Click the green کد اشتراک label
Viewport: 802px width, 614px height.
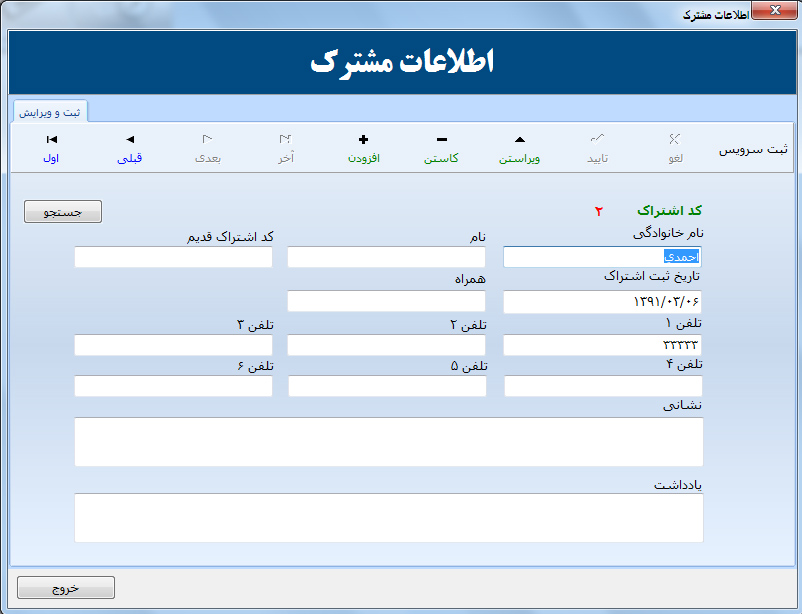669,210
